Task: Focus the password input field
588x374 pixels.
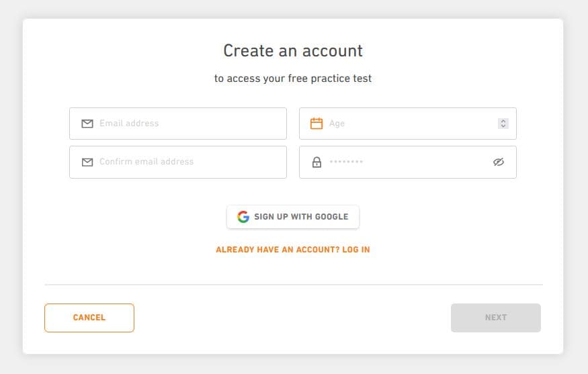Action: [x=408, y=162]
